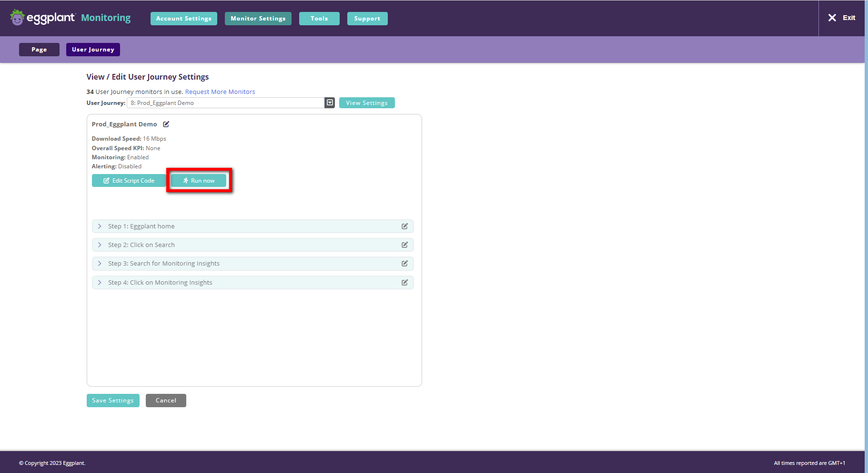Select the Step 2: Click on Search text
Viewport: 868px width, 473px height.
pos(141,245)
